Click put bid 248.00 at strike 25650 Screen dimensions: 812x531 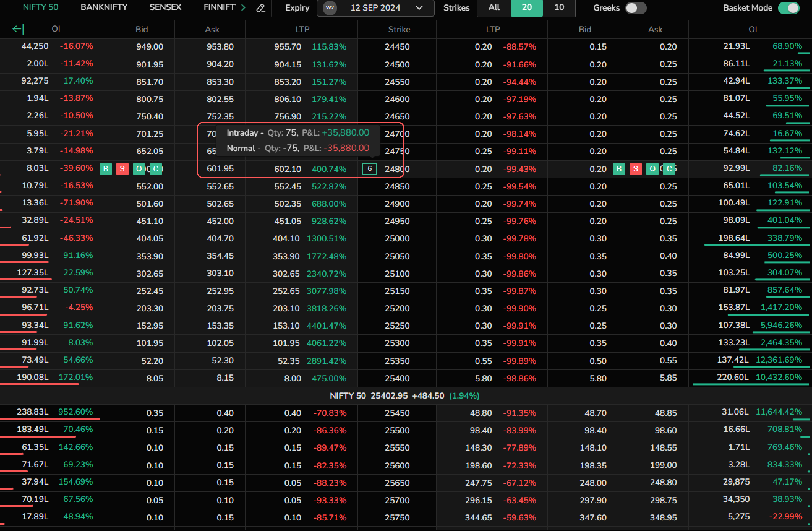coord(593,482)
